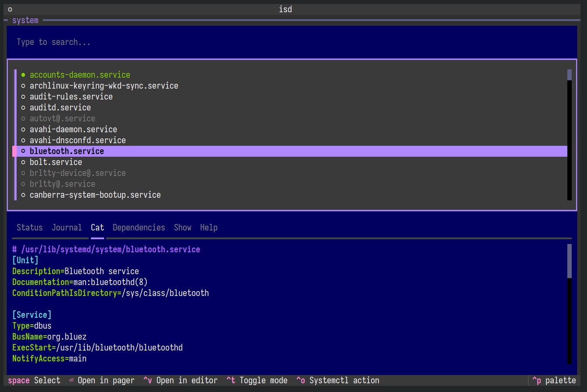
Task: Select avahi-dnsconfd.service row
Action: 292,140
